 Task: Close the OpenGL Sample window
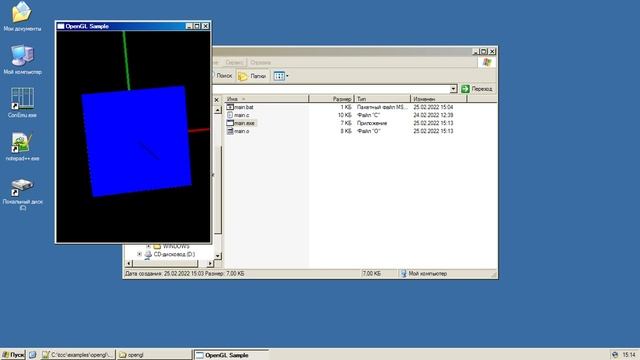click(205, 26)
